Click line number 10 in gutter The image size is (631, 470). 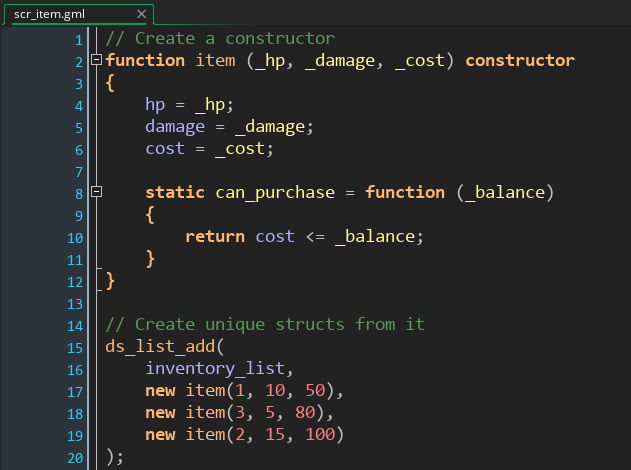point(75,238)
